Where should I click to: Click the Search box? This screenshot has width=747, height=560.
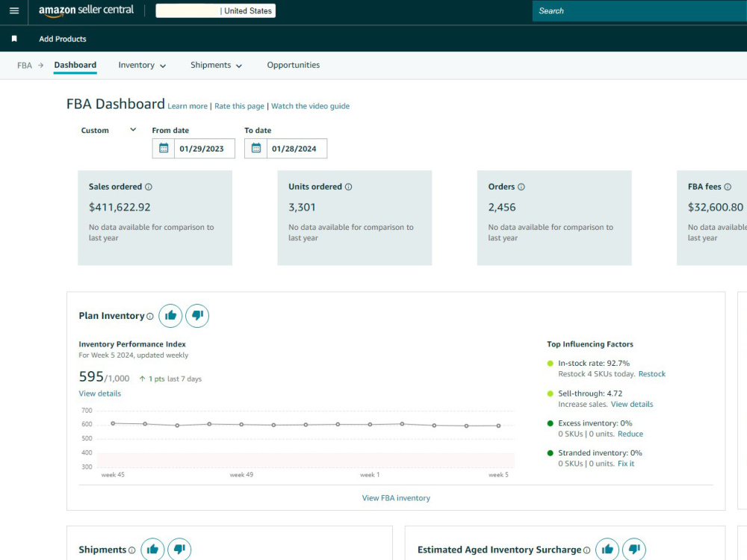pyautogui.click(x=639, y=11)
